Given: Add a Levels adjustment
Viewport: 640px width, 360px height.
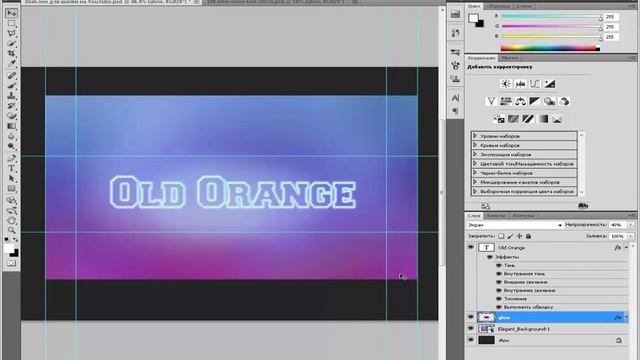Looking at the screenshot, I should click(x=520, y=84).
